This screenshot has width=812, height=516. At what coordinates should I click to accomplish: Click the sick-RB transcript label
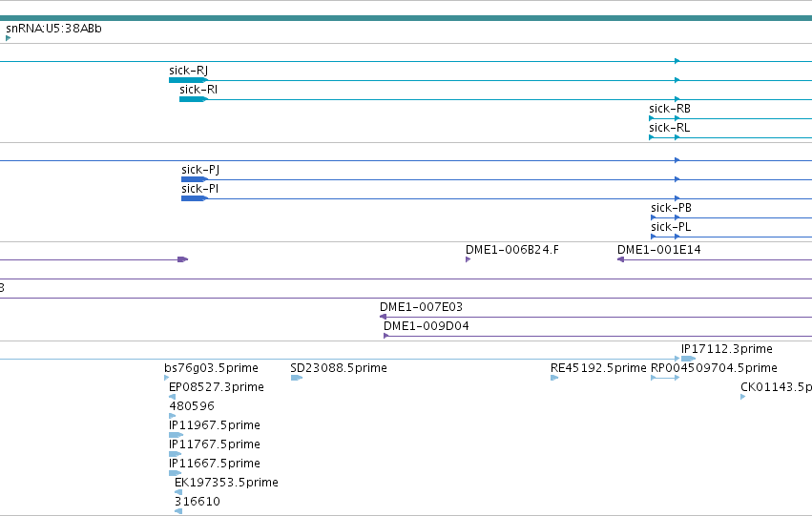[670, 109]
